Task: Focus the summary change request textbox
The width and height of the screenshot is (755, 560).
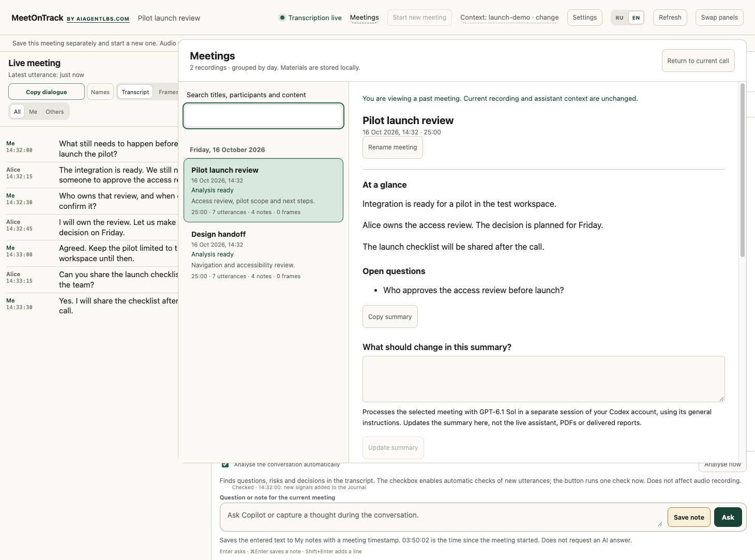Action: pyautogui.click(x=543, y=379)
